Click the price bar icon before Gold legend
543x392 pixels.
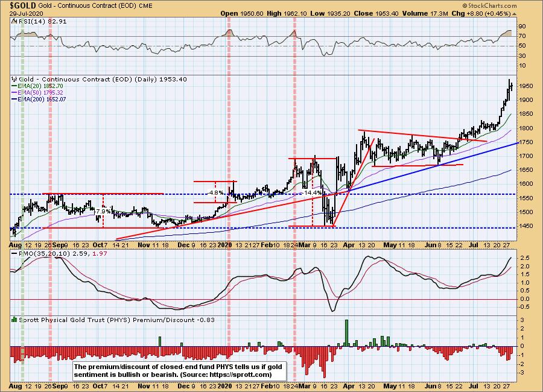point(14,79)
